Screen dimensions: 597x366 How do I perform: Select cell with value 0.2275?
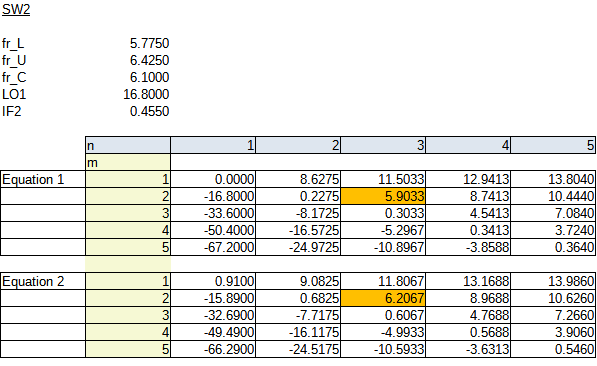[298, 196]
